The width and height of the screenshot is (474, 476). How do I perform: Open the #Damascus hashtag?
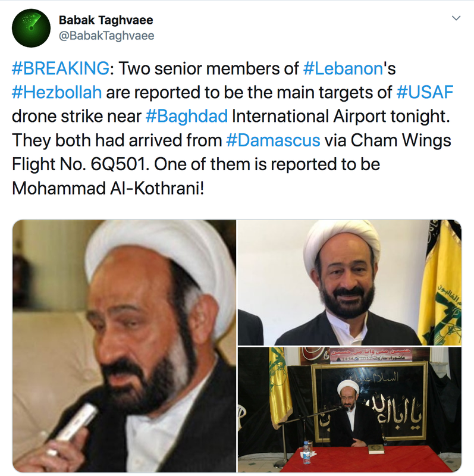pos(273,140)
